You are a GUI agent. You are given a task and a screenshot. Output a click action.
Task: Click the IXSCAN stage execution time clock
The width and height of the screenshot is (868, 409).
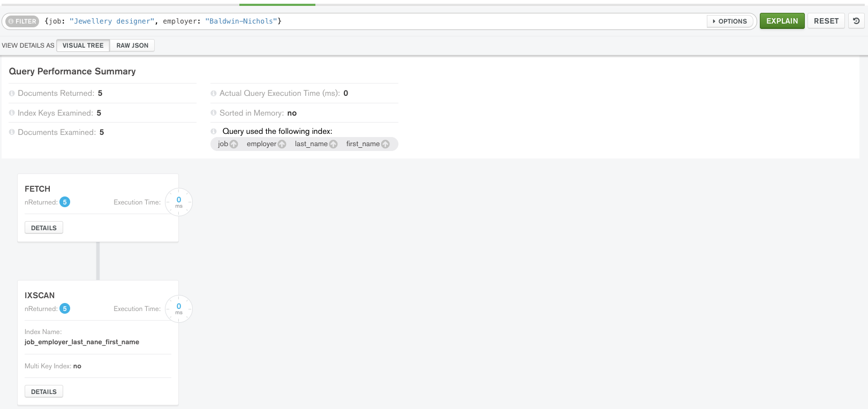pyautogui.click(x=179, y=308)
